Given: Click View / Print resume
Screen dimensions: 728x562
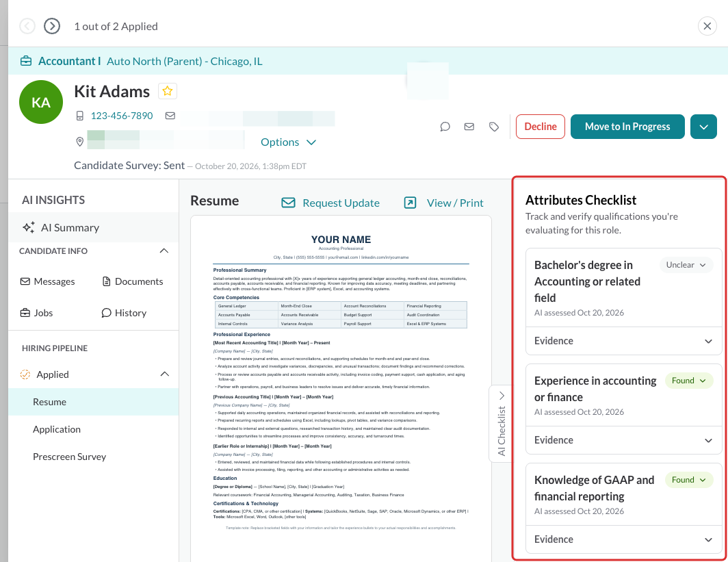Looking at the screenshot, I should [x=443, y=203].
